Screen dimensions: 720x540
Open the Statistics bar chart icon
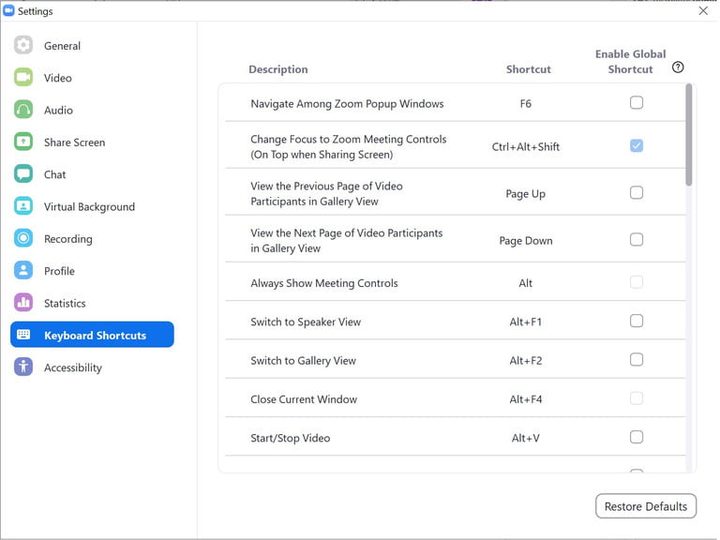(x=24, y=303)
